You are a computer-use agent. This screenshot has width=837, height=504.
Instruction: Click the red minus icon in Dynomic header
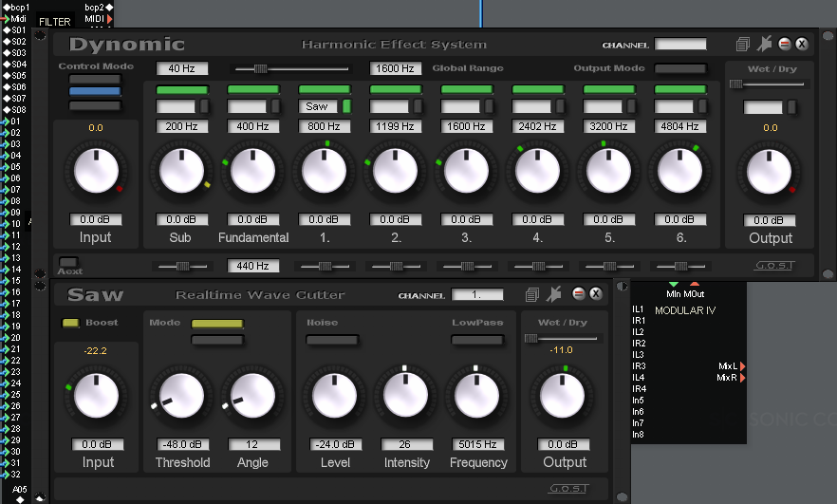[785, 45]
